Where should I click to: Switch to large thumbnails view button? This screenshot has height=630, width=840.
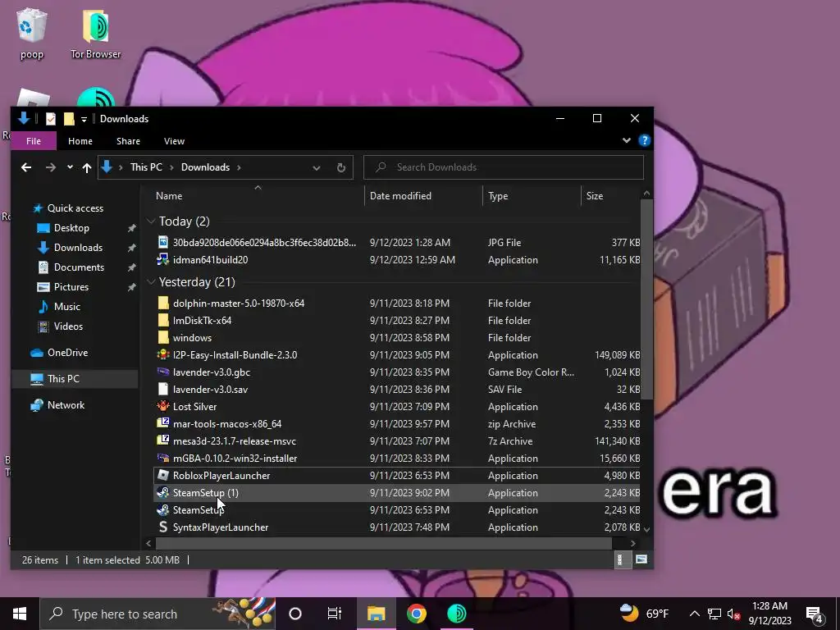(x=641, y=559)
